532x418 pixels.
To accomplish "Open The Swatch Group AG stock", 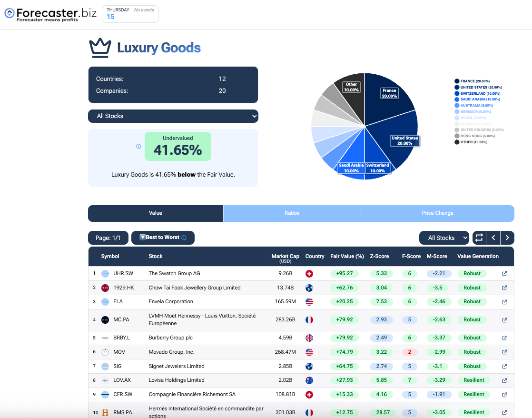I will coord(174,274).
